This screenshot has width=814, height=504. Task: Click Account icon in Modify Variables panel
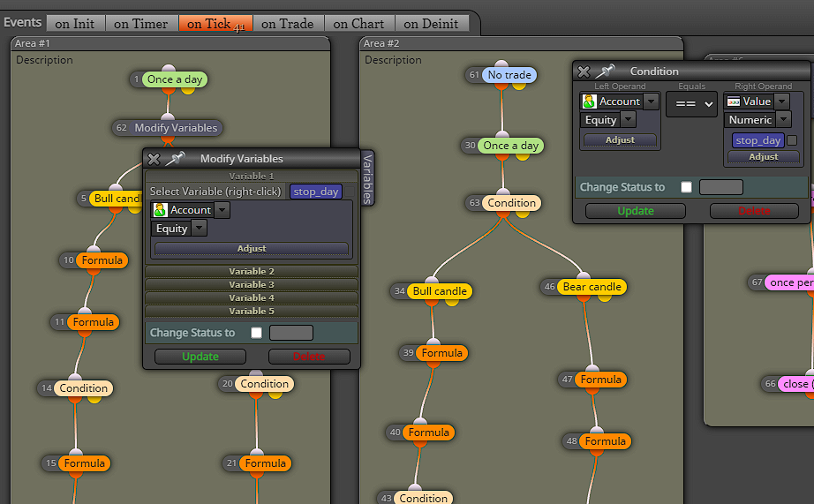[x=160, y=210]
